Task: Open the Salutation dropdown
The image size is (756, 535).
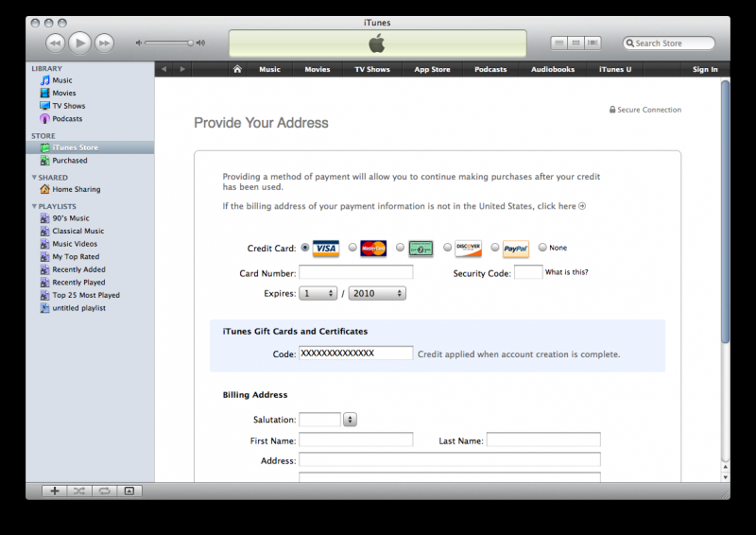Action: 350,420
